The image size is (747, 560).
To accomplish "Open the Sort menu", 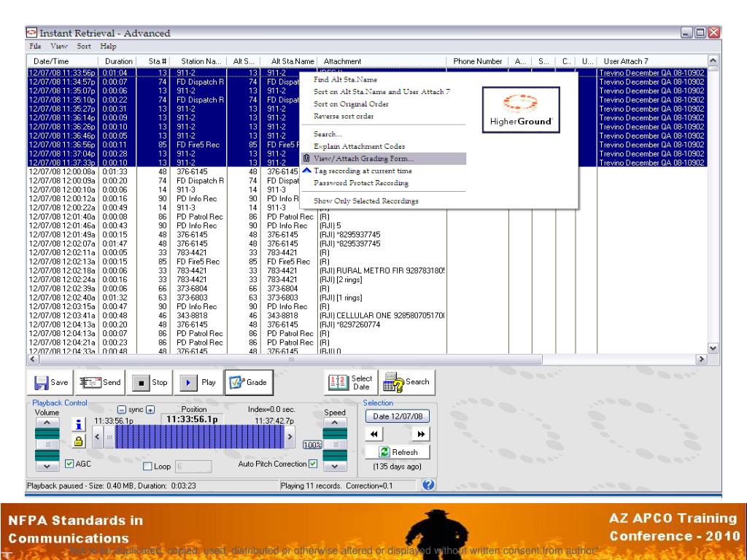I will pyautogui.click(x=84, y=46).
